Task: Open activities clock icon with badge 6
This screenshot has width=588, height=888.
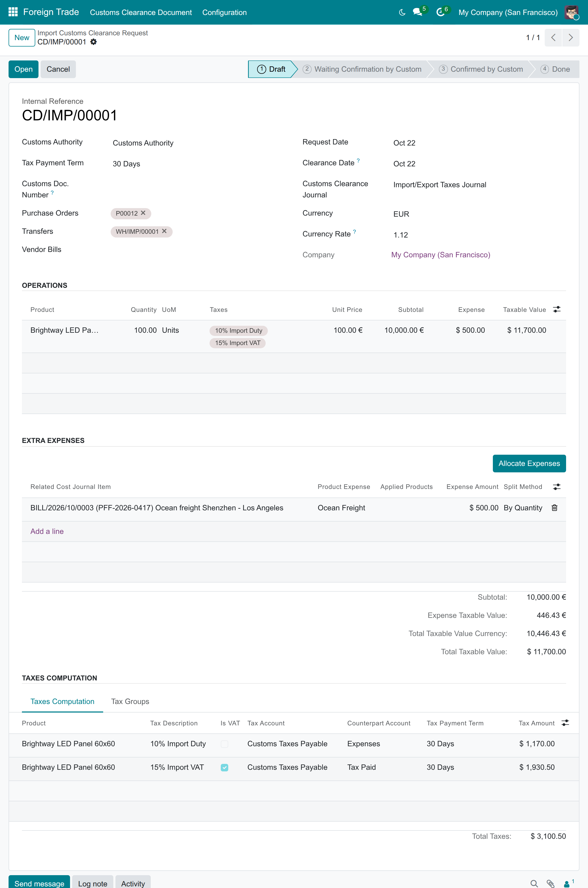Action: [441, 12]
